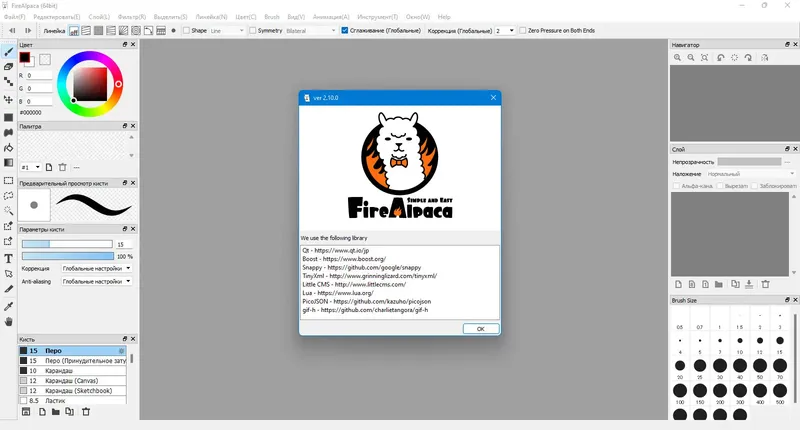Open the Фильтр(R) menu

click(132, 17)
